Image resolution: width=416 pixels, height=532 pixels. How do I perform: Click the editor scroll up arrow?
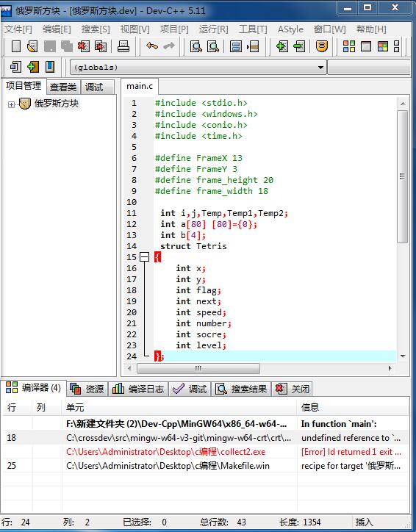pyautogui.click(x=403, y=104)
